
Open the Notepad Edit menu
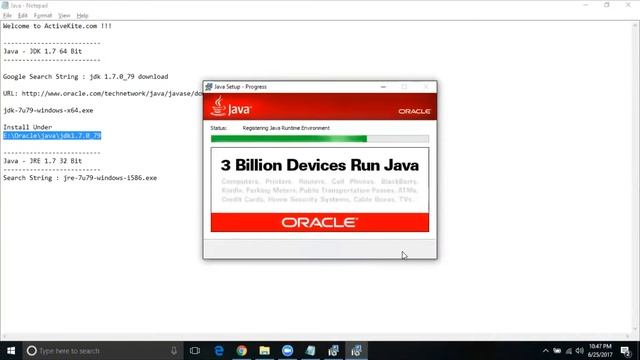click(x=22, y=16)
